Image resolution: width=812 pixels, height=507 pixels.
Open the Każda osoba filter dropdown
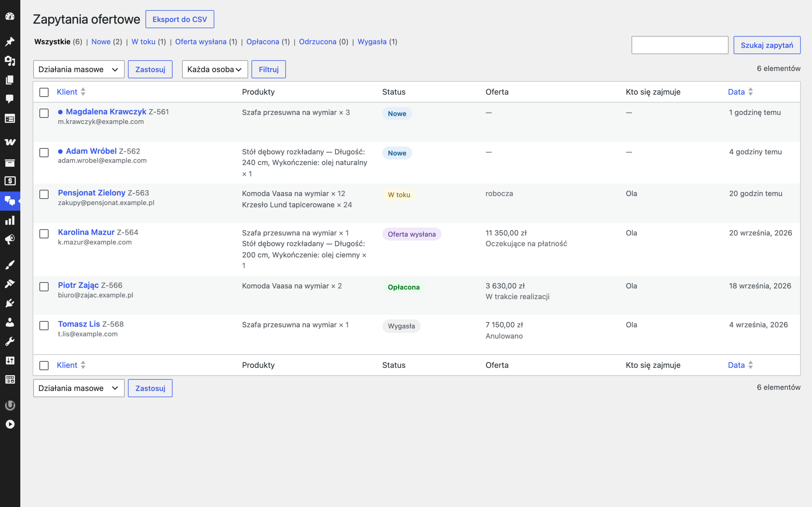[215, 69]
